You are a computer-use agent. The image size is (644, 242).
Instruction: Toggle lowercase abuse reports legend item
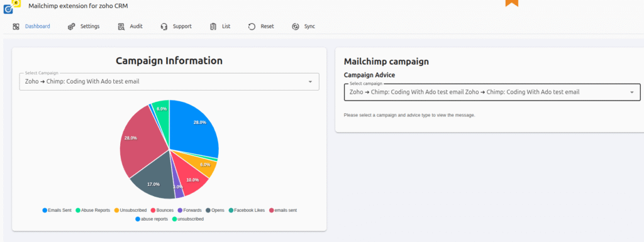click(x=151, y=219)
